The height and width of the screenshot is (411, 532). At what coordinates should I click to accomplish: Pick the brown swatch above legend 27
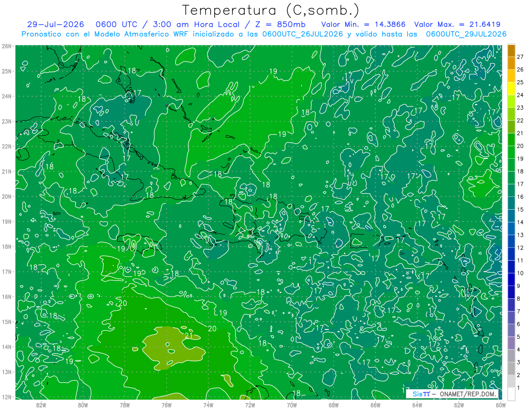point(511,51)
